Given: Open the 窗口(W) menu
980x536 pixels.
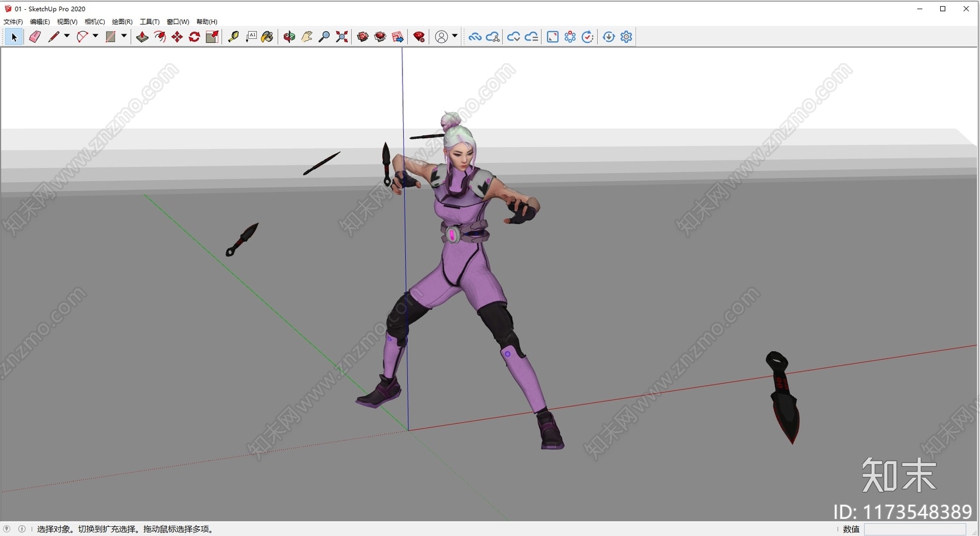Looking at the screenshot, I should pyautogui.click(x=178, y=21).
